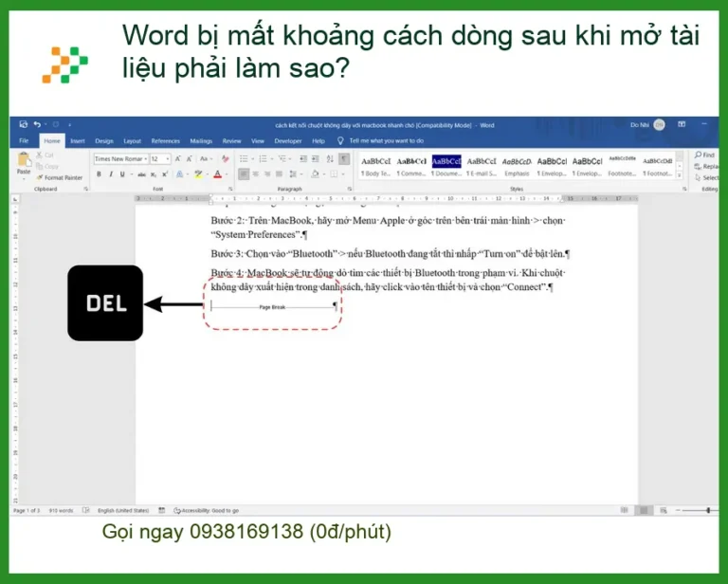Click the Text Effects glowing A icon

point(179,174)
